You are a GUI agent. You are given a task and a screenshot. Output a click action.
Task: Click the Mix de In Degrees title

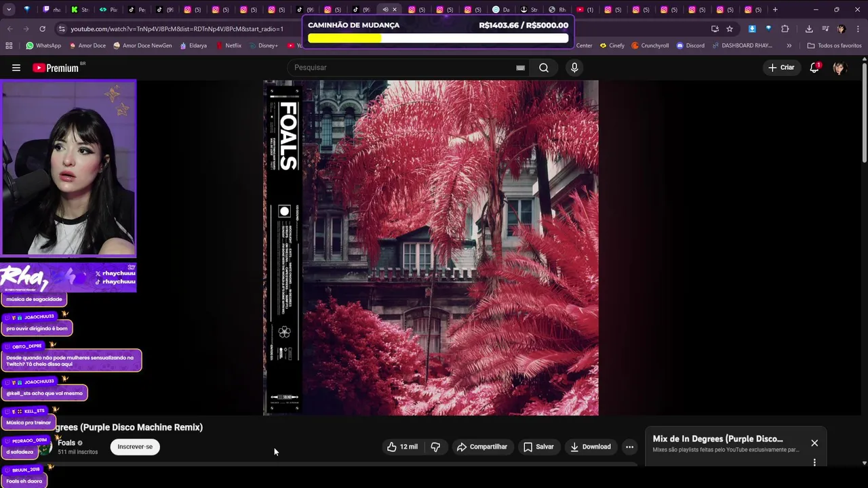(x=717, y=439)
